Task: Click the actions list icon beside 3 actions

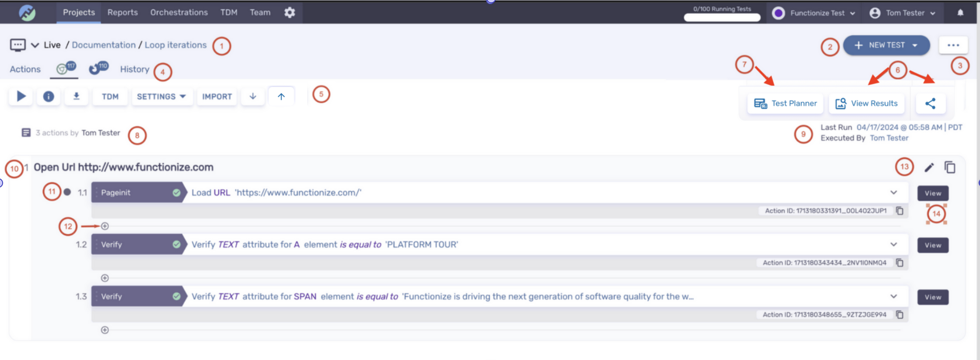Action: tap(26, 132)
